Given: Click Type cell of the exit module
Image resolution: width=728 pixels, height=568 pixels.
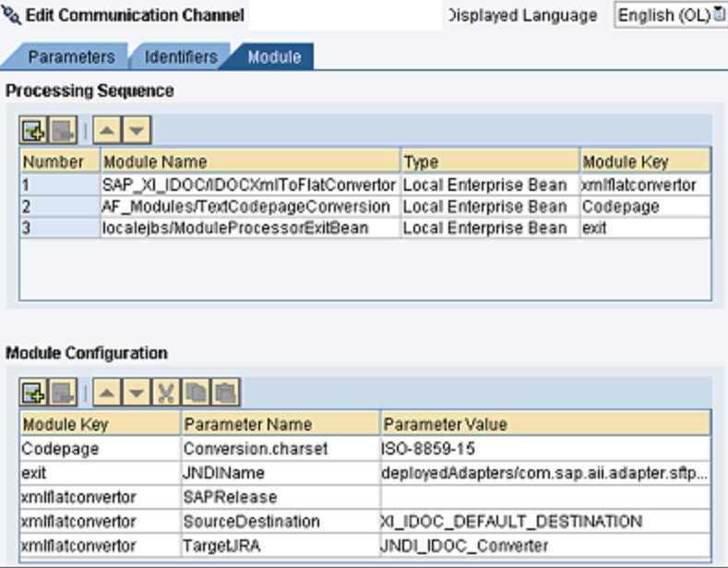Looking at the screenshot, I should coord(490,228).
